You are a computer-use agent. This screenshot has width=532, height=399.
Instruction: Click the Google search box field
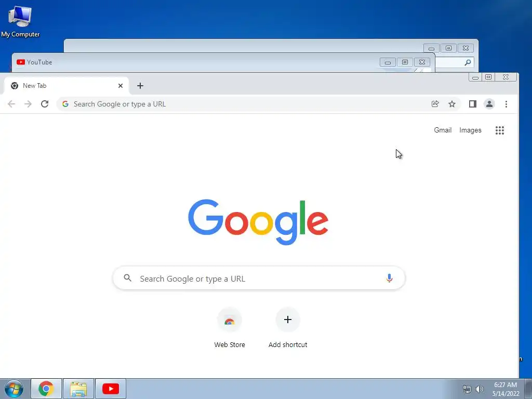[259, 278]
